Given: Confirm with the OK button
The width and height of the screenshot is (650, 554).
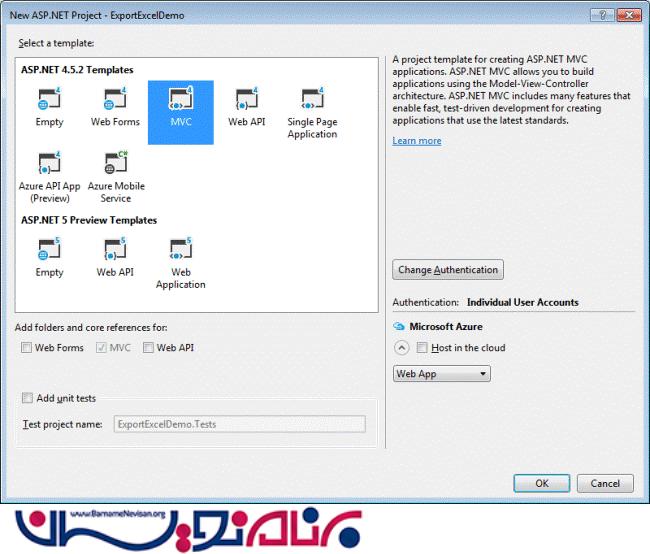Looking at the screenshot, I should tap(542, 484).
